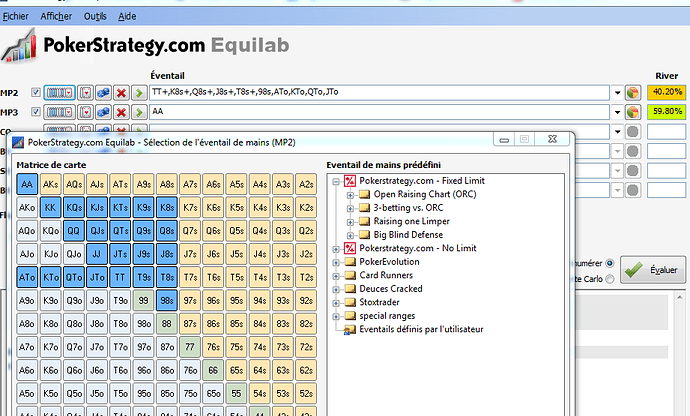The image size is (690, 416).
Task: Expand the Raising one Limper node
Action: click(x=350, y=222)
